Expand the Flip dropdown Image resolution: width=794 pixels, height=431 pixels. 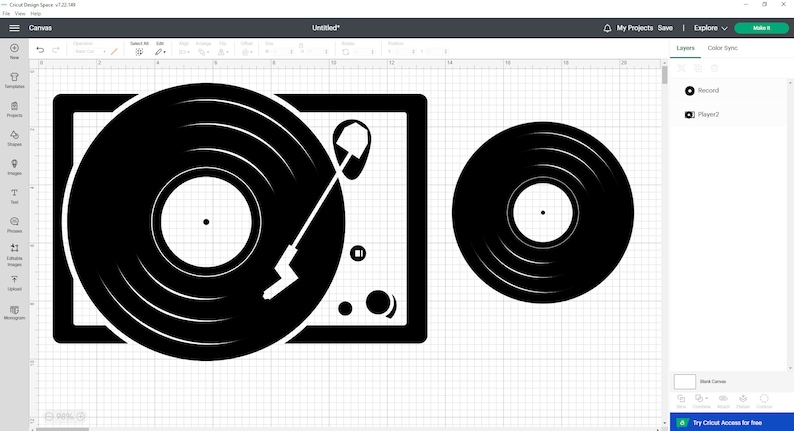(x=223, y=52)
